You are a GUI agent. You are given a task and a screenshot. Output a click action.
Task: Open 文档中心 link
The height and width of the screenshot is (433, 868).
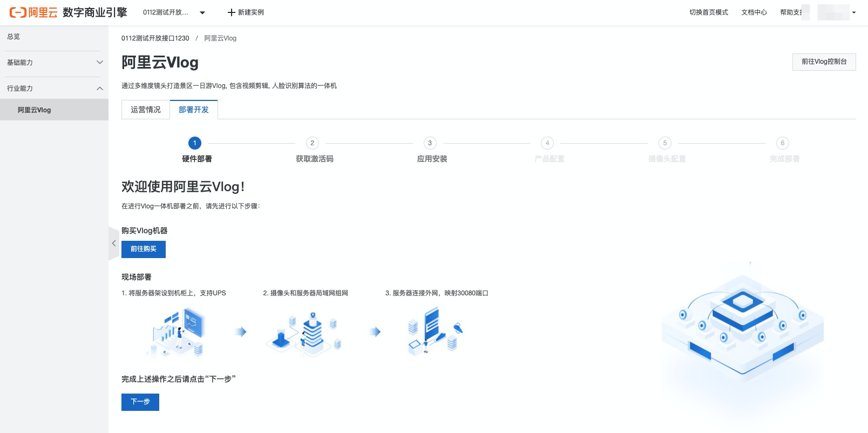[x=754, y=12]
